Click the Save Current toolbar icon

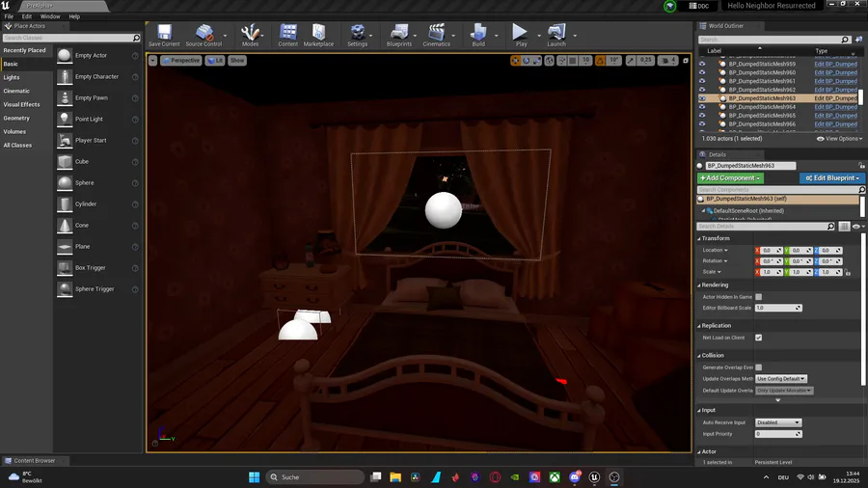[164, 35]
